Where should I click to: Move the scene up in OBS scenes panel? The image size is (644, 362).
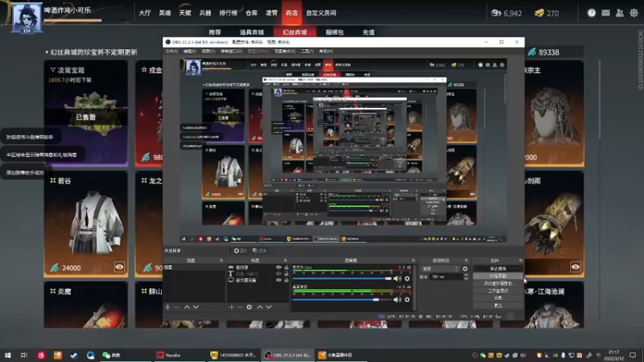tap(187, 307)
